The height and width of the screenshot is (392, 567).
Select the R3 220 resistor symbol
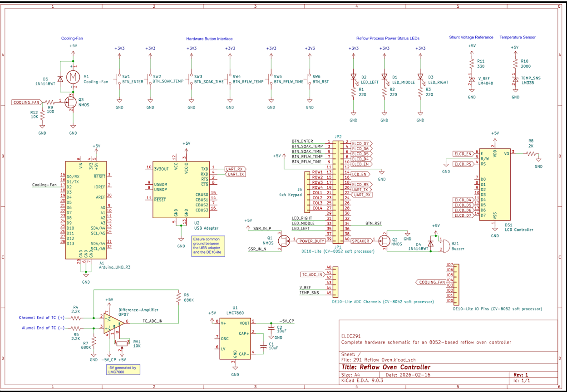coord(420,92)
